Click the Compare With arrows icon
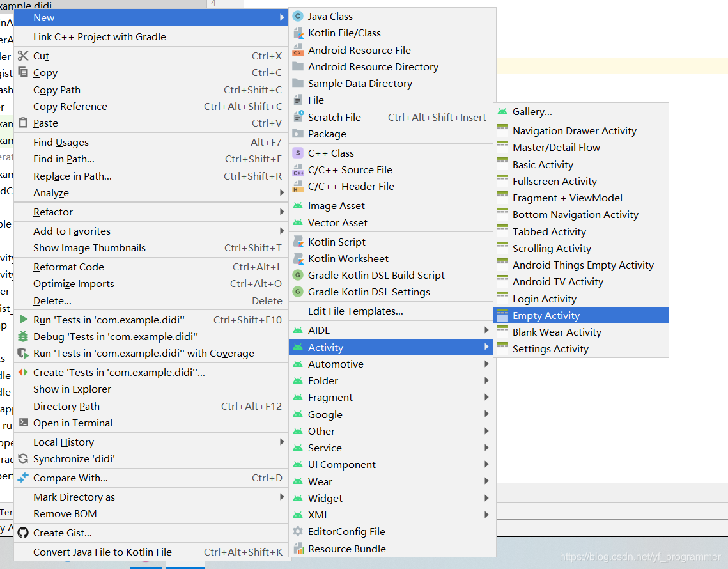Screen dimensions: 728x569 23,478
